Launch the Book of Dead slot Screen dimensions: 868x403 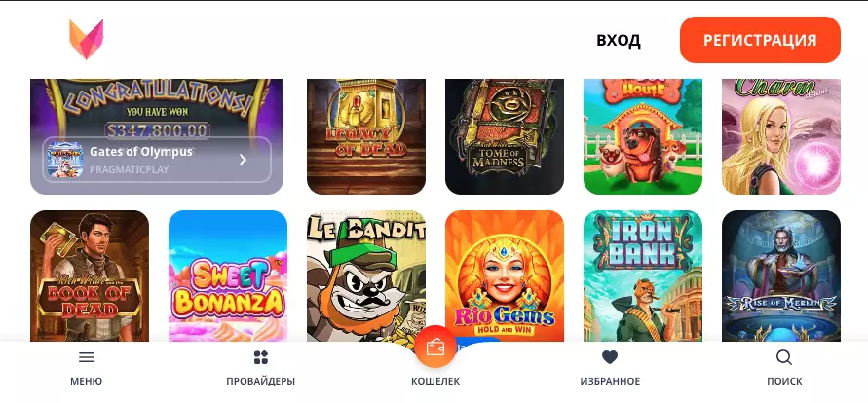90,275
